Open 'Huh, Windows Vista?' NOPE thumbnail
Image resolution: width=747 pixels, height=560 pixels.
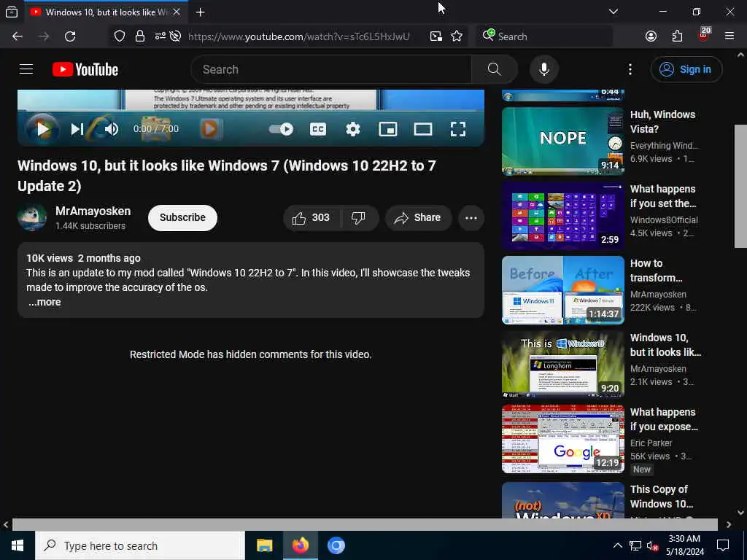[x=562, y=141]
